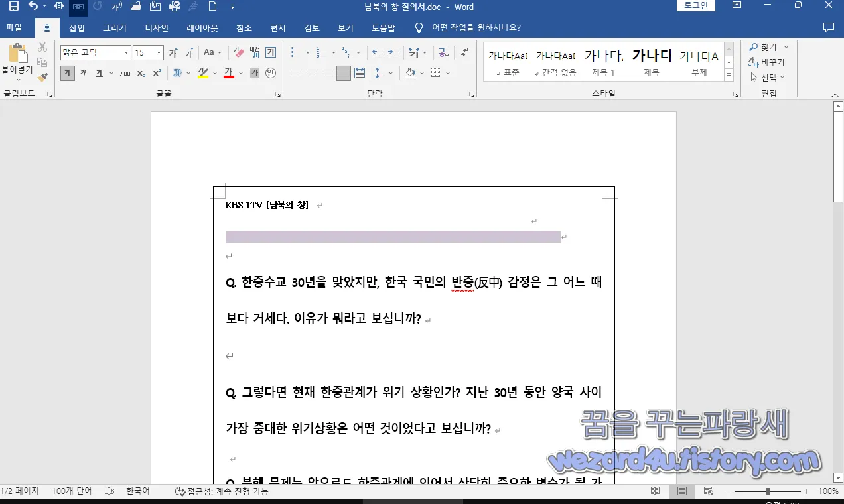Apply the numbered list
844x504 pixels.
(x=322, y=52)
